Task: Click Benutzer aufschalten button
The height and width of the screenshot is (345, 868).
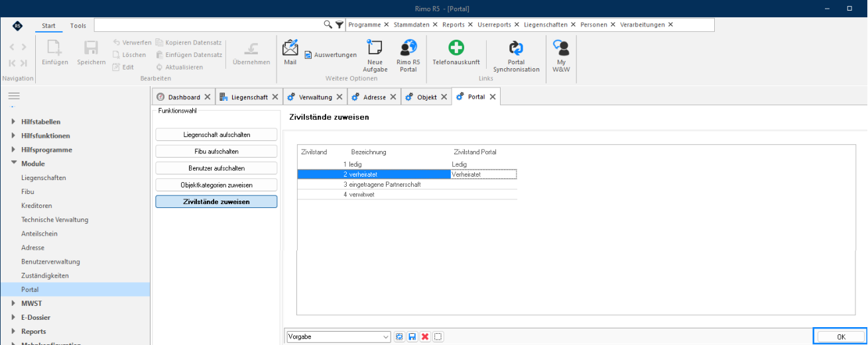Action: 217,168
